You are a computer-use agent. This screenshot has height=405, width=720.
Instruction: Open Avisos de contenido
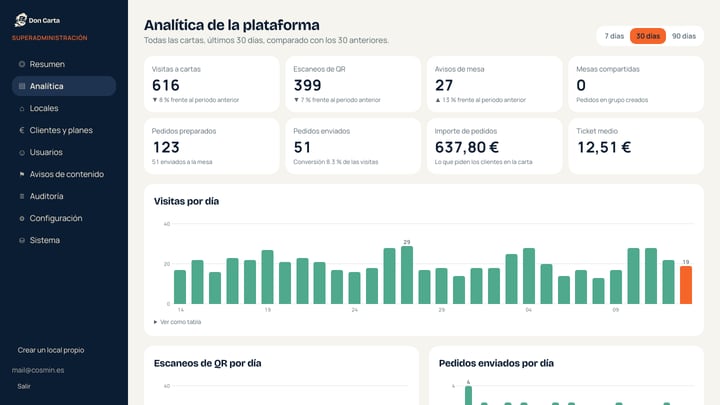pyautogui.click(x=64, y=174)
